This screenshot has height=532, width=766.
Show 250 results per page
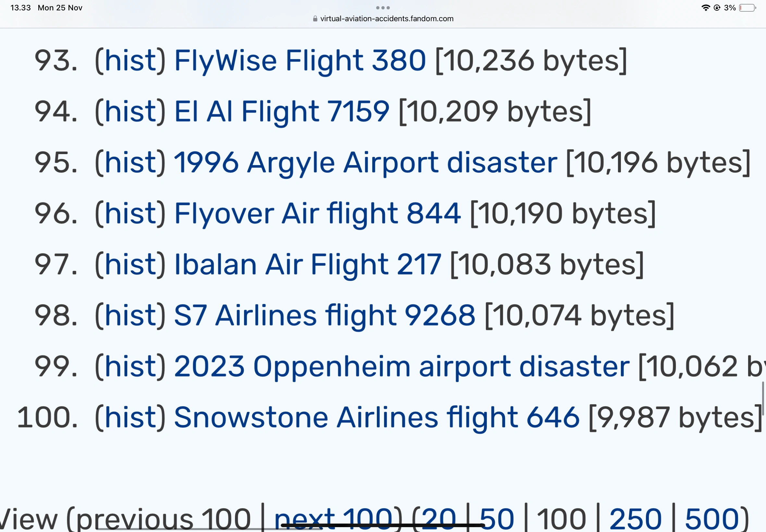[x=635, y=518]
